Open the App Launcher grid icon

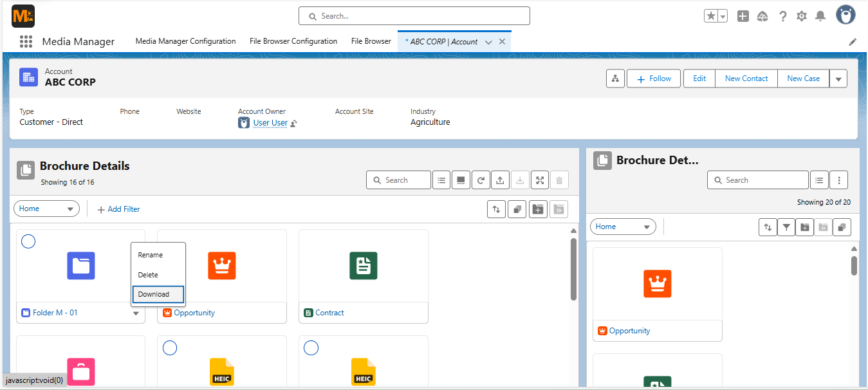point(26,41)
